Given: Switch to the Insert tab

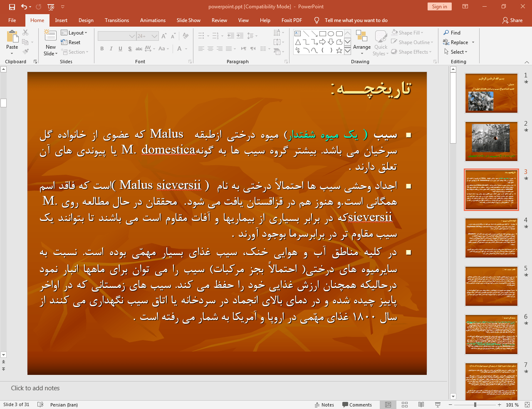Looking at the screenshot, I should (61, 20).
